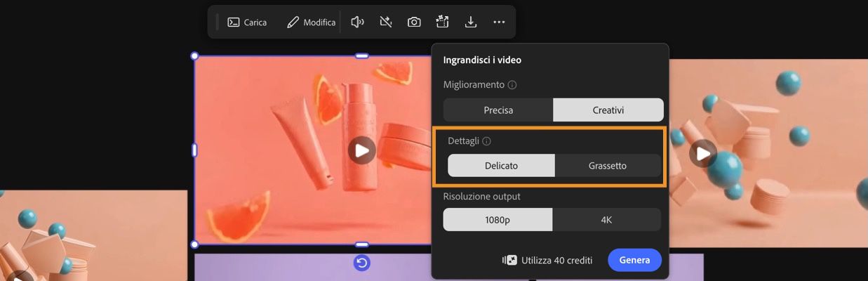Click the Risoluzione output label

tap(481, 196)
